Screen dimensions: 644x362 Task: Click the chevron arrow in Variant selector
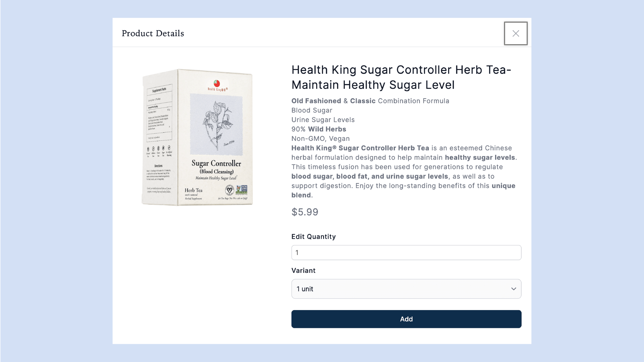click(x=514, y=289)
